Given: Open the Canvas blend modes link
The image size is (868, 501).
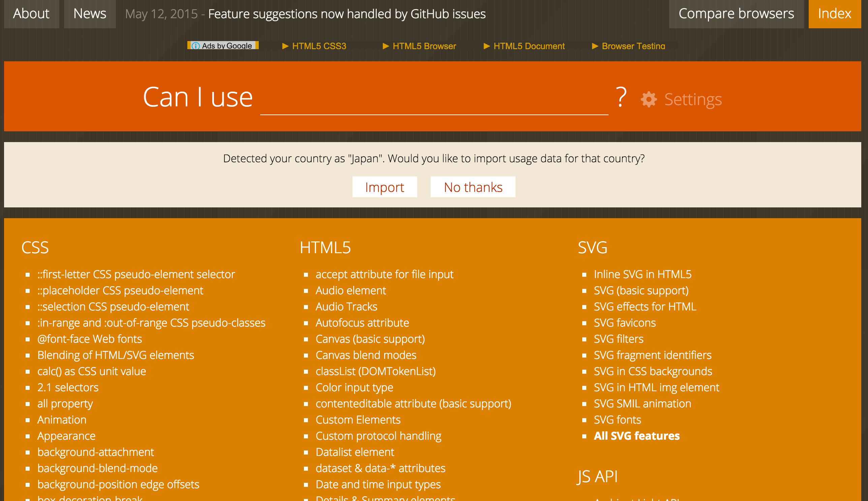Looking at the screenshot, I should coord(366,355).
